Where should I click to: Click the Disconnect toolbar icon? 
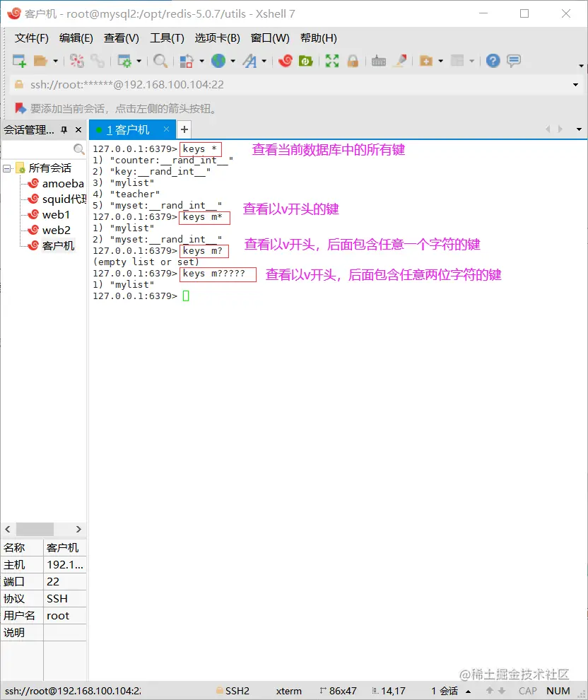point(77,61)
